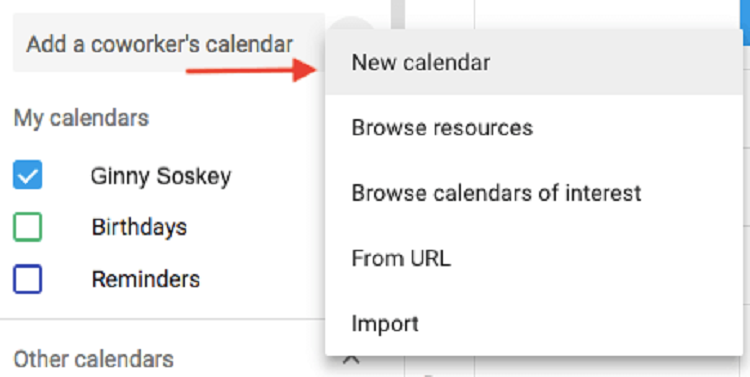Enable the dark blue Reminders checkbox
Viewport: 750px width, 377px height.
(x=27, y=279)
